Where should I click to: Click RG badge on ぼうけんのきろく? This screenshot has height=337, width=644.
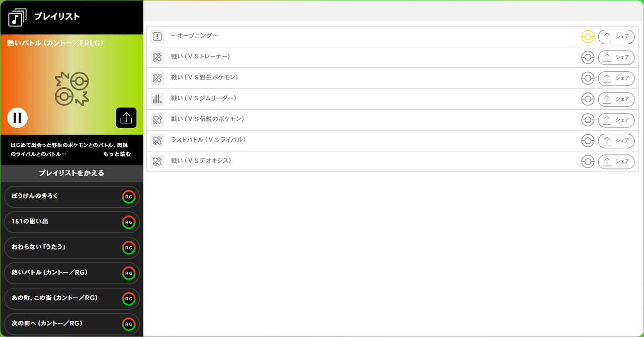point(129,197)
